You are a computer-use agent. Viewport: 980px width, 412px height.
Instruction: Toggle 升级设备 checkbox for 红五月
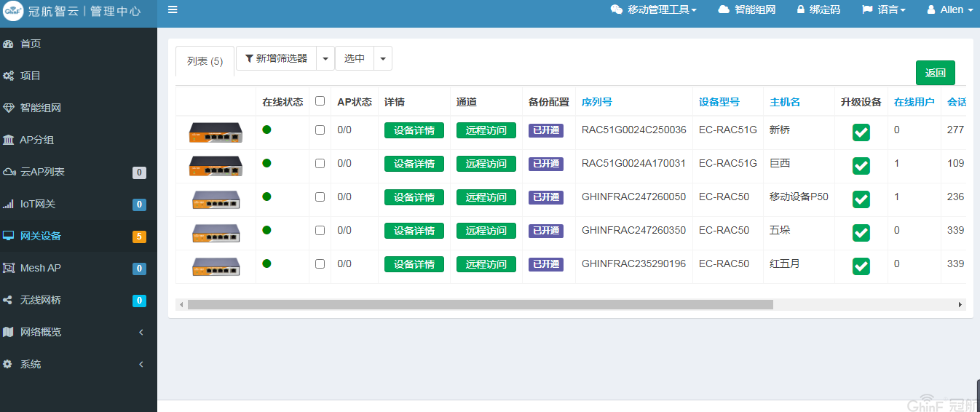[861, 266]
